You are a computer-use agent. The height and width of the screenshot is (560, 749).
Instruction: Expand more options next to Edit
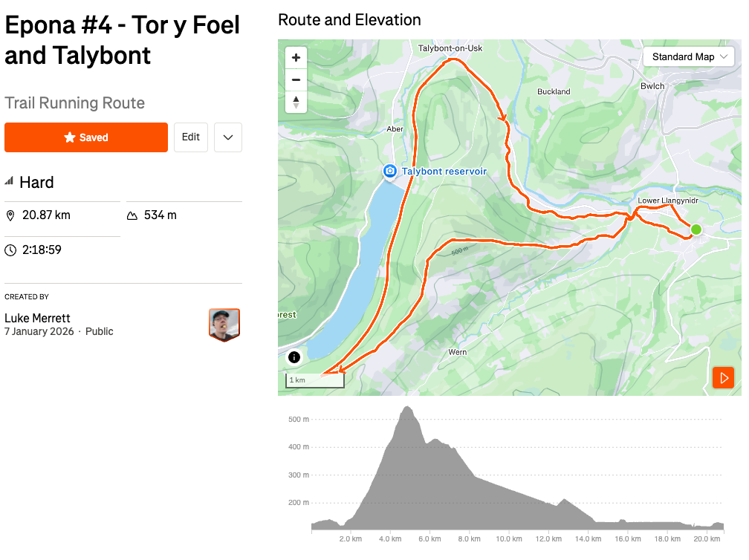[x=228, y=137]
